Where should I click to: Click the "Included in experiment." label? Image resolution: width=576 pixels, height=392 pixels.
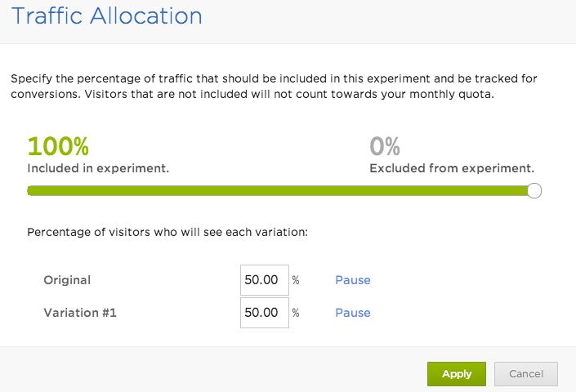point(98,168)
